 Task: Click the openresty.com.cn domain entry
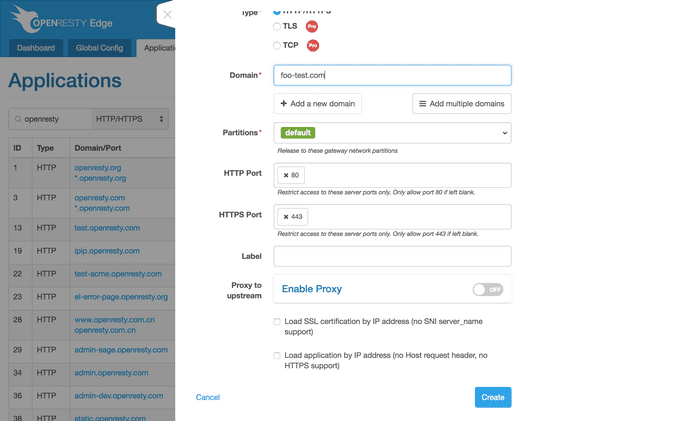(105, 330)
